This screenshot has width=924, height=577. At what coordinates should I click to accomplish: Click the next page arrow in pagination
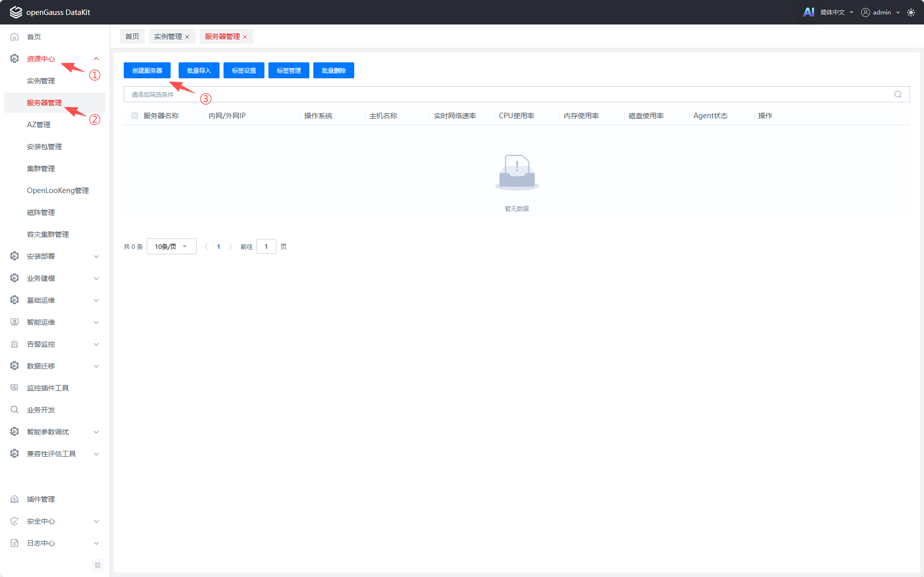[231, 246]
